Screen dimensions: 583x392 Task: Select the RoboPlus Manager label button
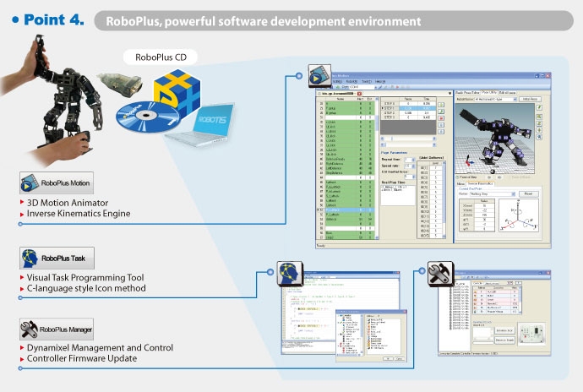click(x=57, y=329)
